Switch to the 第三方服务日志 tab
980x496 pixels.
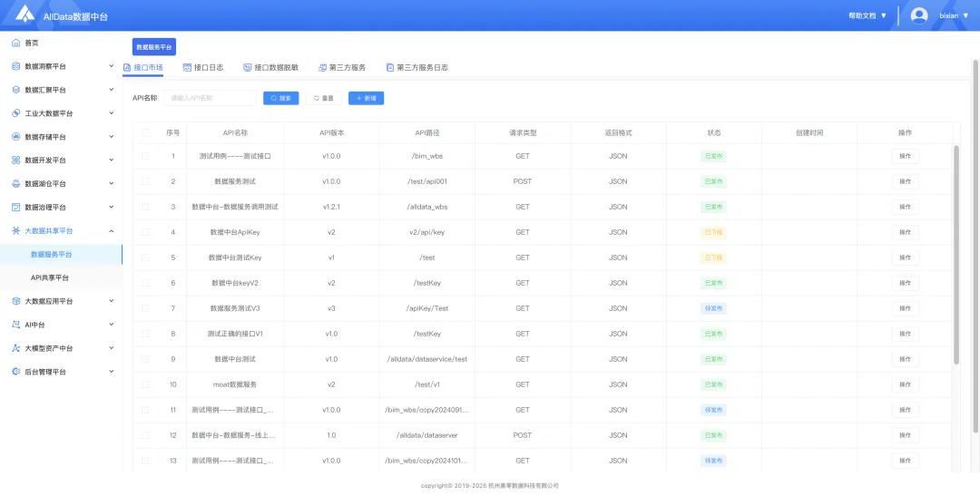pos(416,67)
